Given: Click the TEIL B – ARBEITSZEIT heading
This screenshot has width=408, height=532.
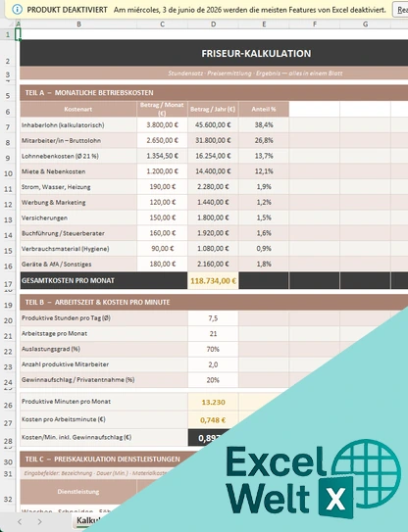Looking at the screenshot, I should click(214, 302).
